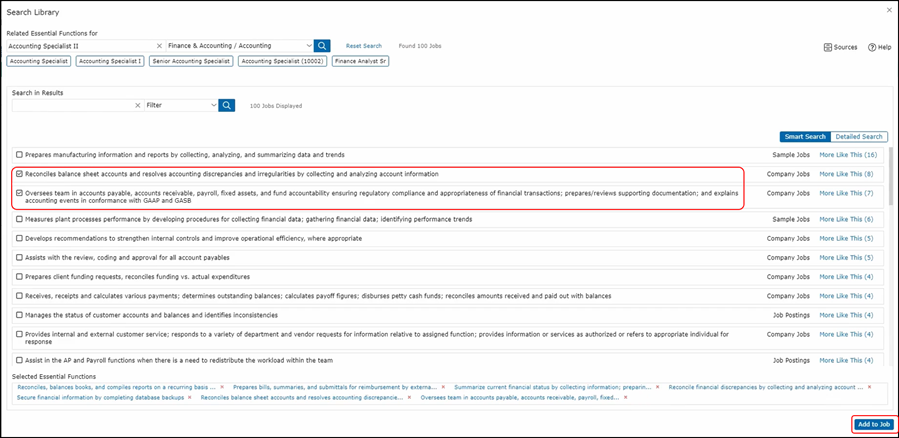Switch to Detailed Search tab
899x438 pixels.
pos(859,136)
